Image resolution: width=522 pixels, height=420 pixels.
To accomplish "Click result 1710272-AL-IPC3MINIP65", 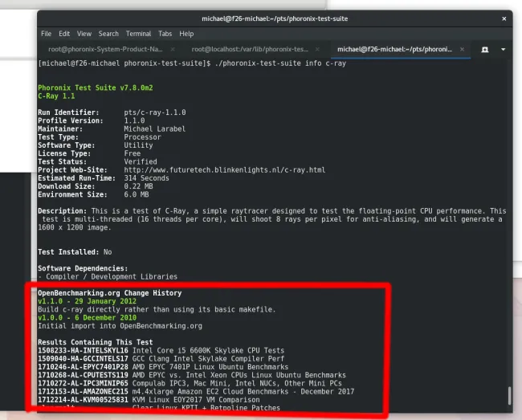I will coord(83,383).
